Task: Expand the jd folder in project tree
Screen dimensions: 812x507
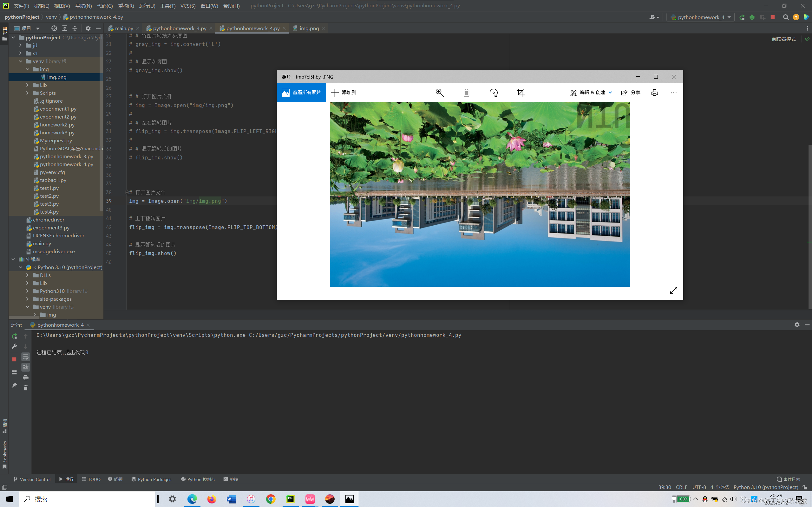Action: 21,45
